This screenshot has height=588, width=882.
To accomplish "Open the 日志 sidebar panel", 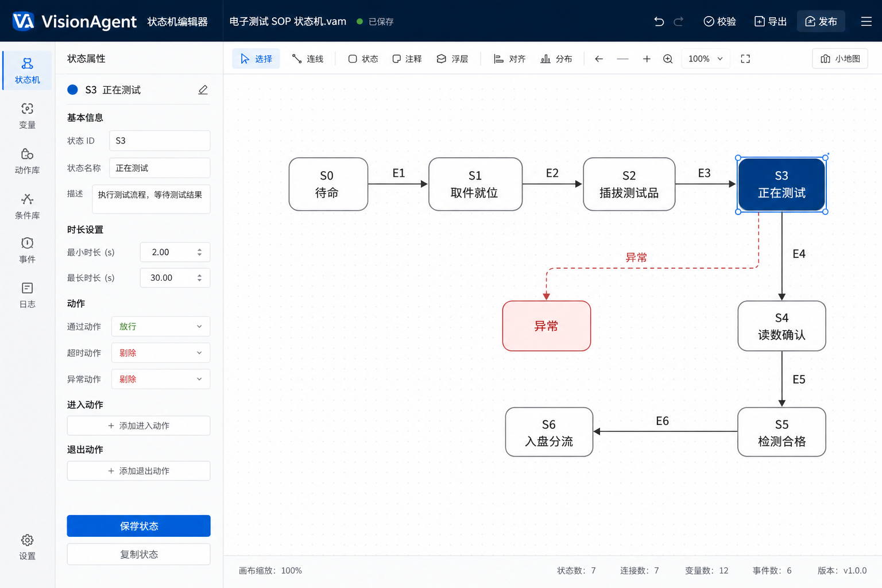I will (27, 295).
